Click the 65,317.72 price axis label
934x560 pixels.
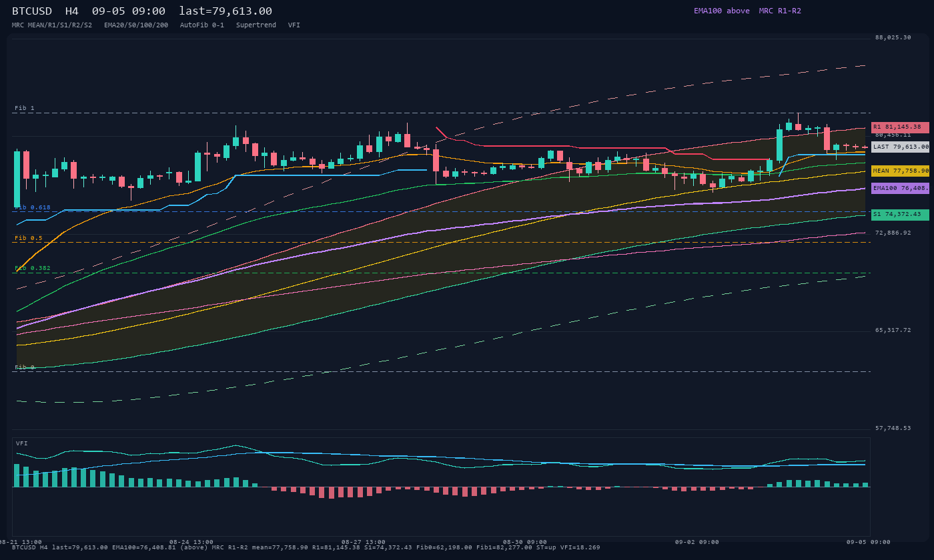(x=893, y=330)
